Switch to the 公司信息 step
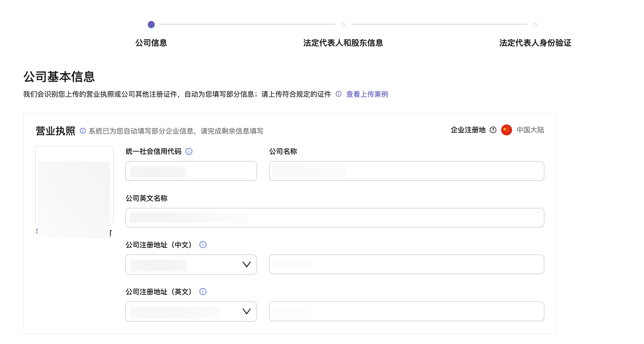644x344 pixels. 151,43
